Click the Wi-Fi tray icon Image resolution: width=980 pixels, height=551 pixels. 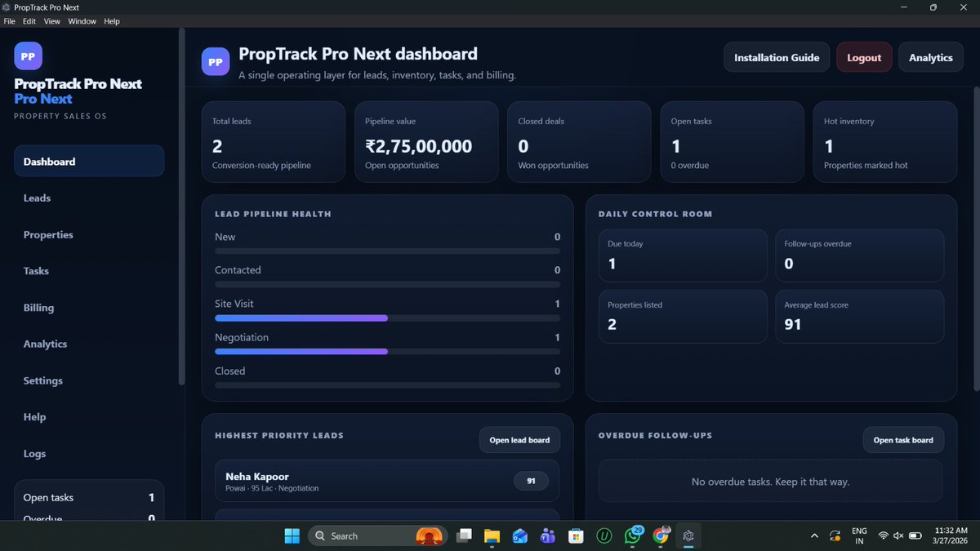click(883, 535)
